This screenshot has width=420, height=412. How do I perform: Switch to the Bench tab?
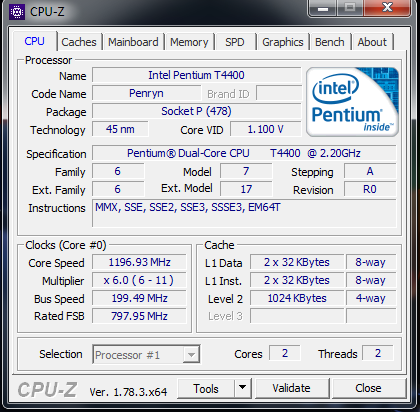pos(330,42)
